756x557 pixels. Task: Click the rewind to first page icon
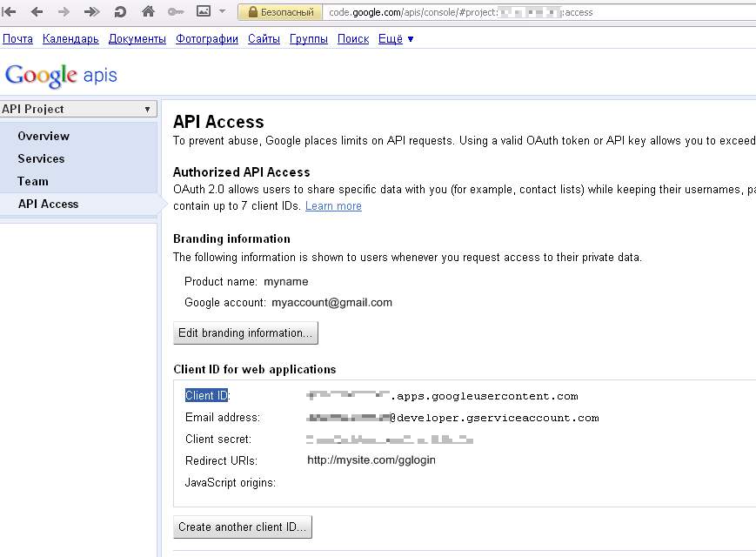pyautogui.click(x=10, y=11)
